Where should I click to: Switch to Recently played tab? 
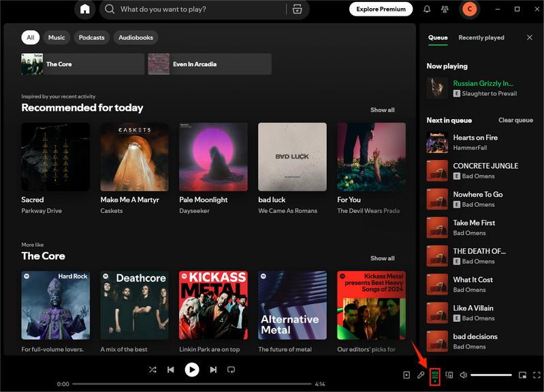click(x=481, y=37)
